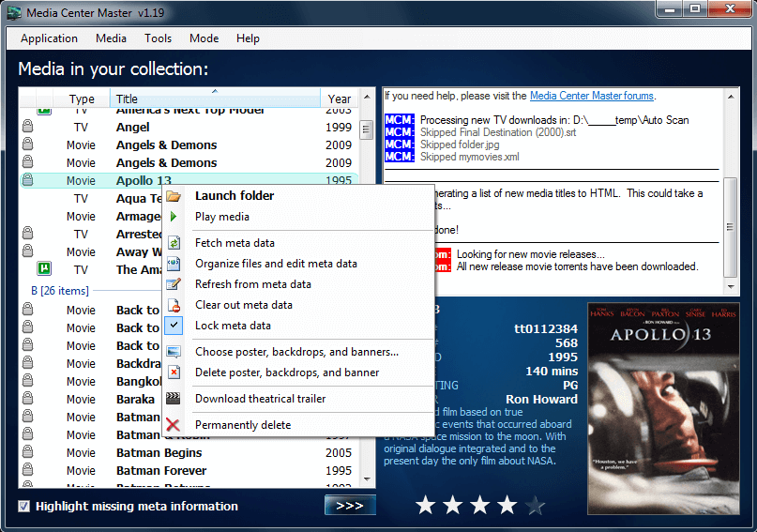
Task: Uncheck the Lock meta data option
Action: click(x=233, y=326)
